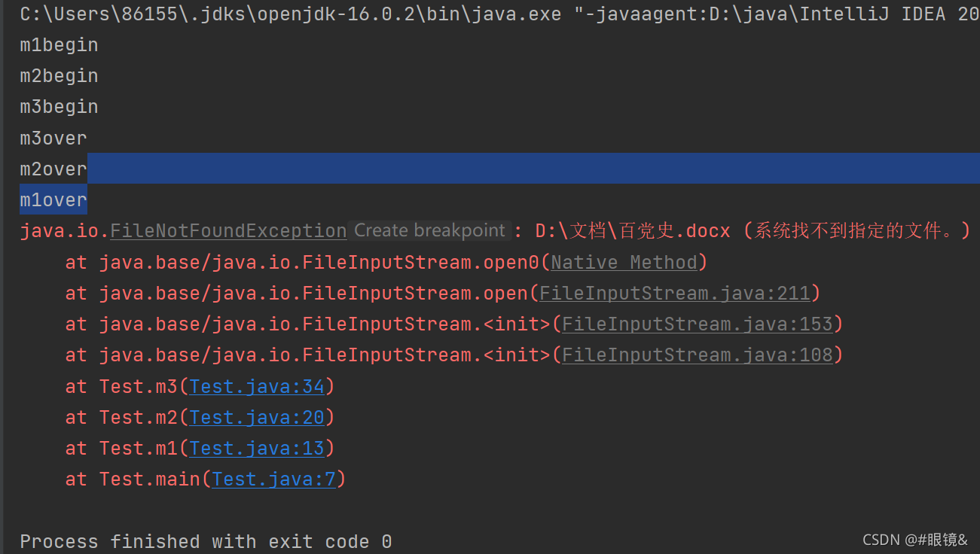Click the highlighted m1over output line

(x=53, y=200)
